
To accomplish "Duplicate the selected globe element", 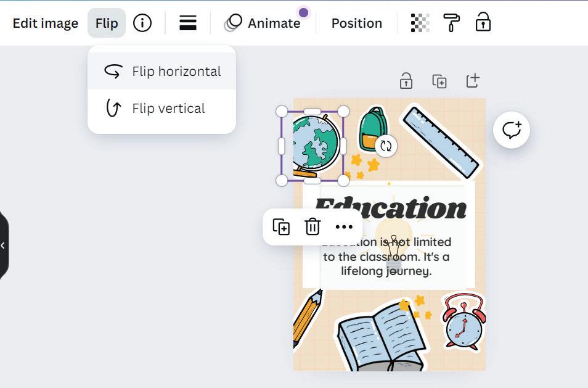I will 281,226.
